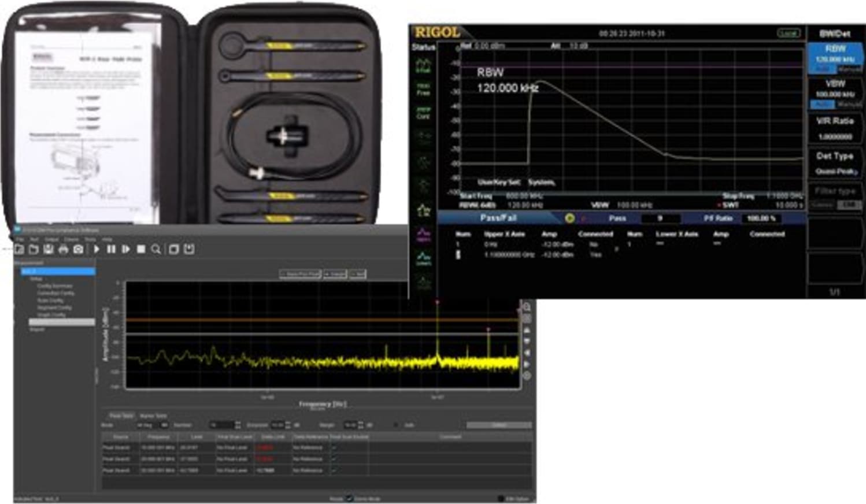Select Correction Config in the tree

point(55,293)
